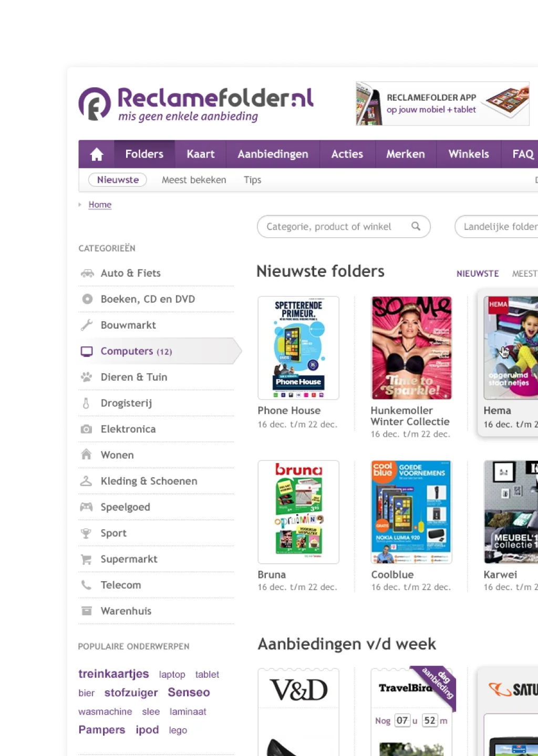Click the stofzuiger tag
The height and width of the screenshot is (756, 538).
[131, 693]
